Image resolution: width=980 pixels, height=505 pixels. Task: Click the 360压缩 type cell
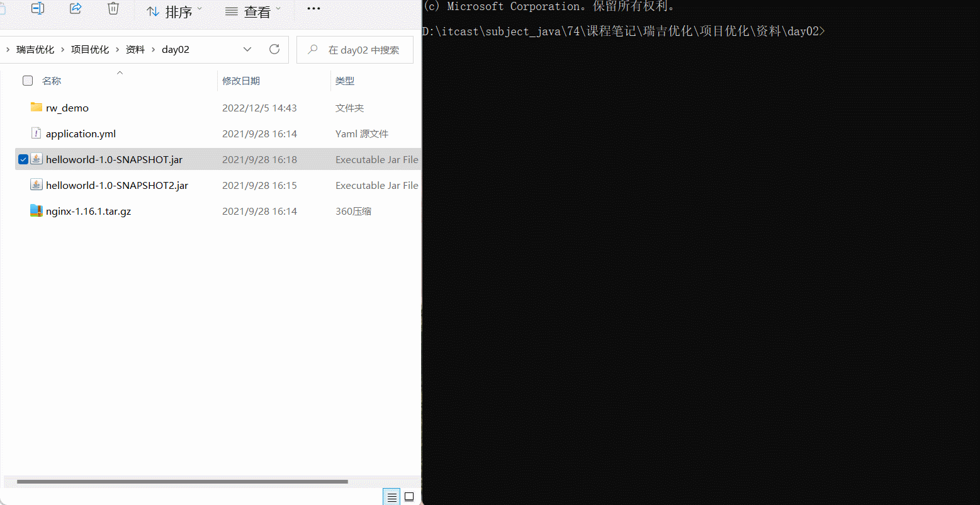click(353, 211)
